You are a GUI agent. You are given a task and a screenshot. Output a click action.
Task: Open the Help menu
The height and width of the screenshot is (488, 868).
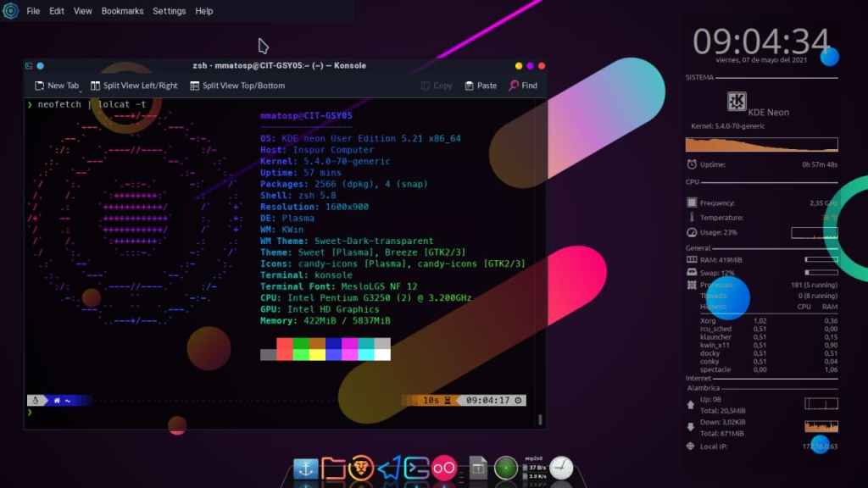pyautogui.click(x=204, y=11)
